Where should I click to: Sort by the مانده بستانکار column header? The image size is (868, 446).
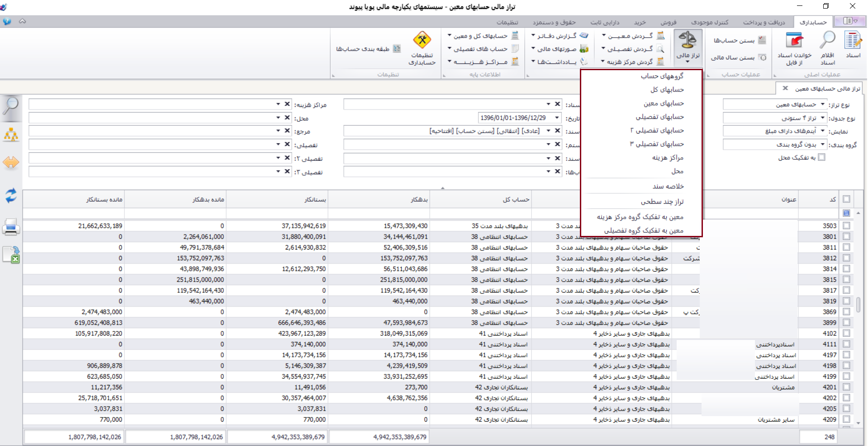(74, 199)
